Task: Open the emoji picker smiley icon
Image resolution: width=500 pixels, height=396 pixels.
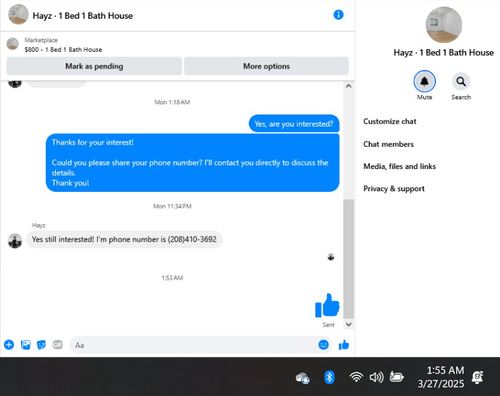Action: pyautogui.click(x=323, y=345)
